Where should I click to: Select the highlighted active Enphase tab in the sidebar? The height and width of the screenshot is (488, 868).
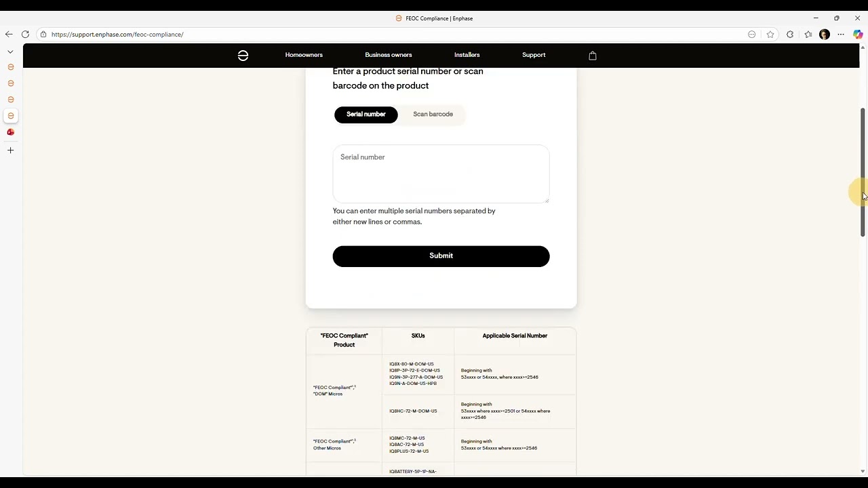10,116
